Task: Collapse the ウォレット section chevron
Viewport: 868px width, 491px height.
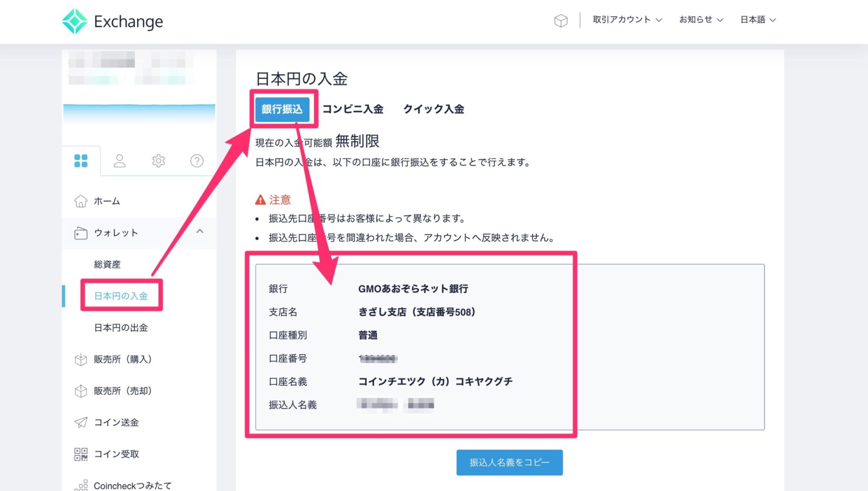Action: click(x=200, y=231)
